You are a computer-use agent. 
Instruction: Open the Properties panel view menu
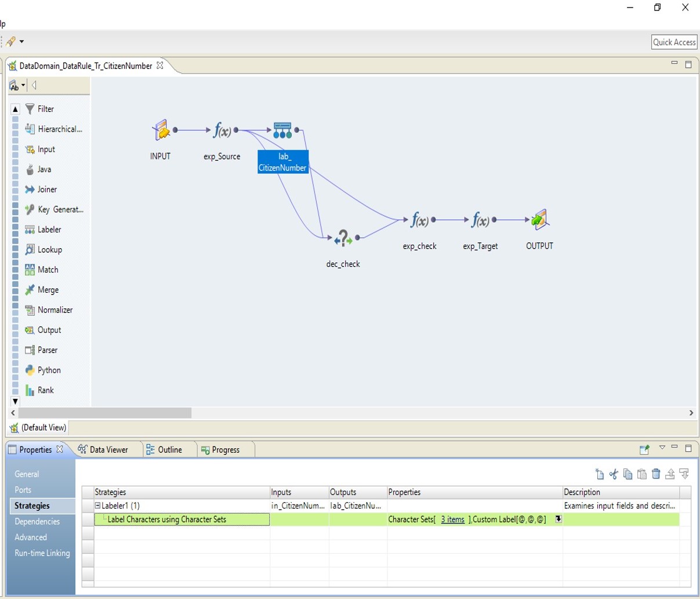tap(662, 448)
